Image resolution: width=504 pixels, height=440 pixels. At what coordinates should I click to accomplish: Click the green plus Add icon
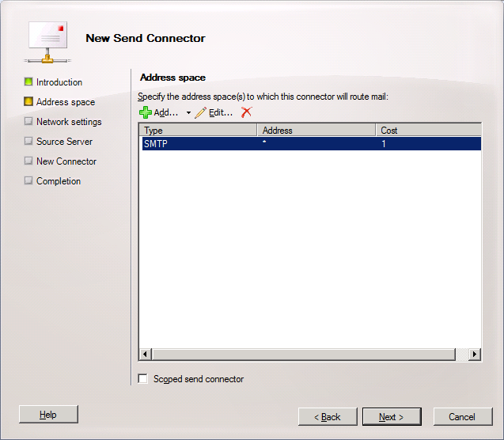click(x=146, y=113)
